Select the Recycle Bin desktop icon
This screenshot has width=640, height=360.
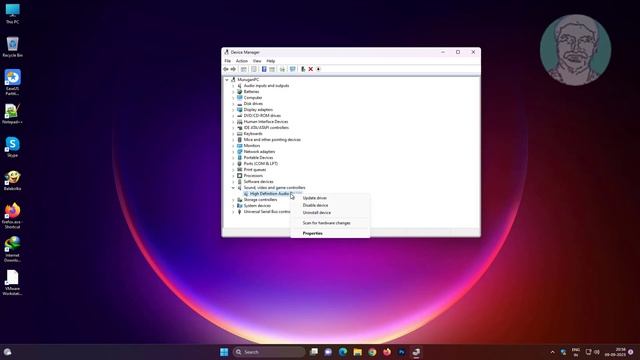point(12,47)
